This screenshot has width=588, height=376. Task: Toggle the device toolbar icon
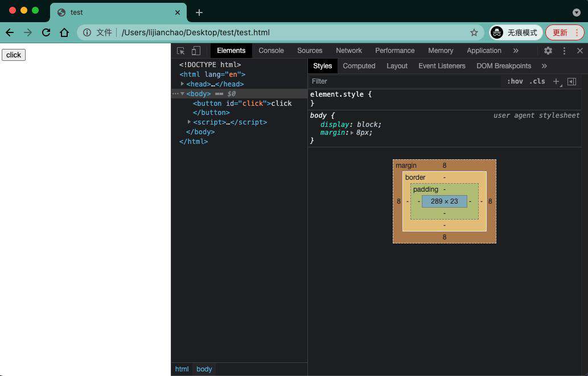[196, 51]
